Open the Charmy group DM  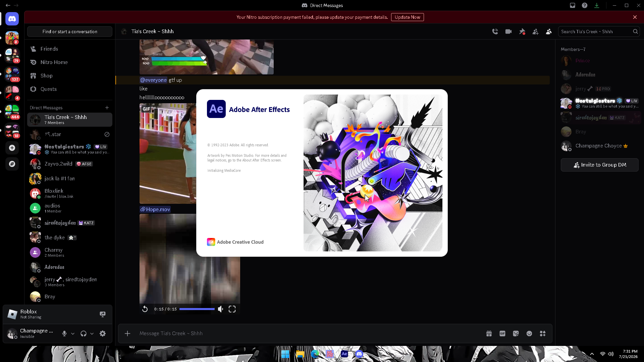[x=70, y=252]
